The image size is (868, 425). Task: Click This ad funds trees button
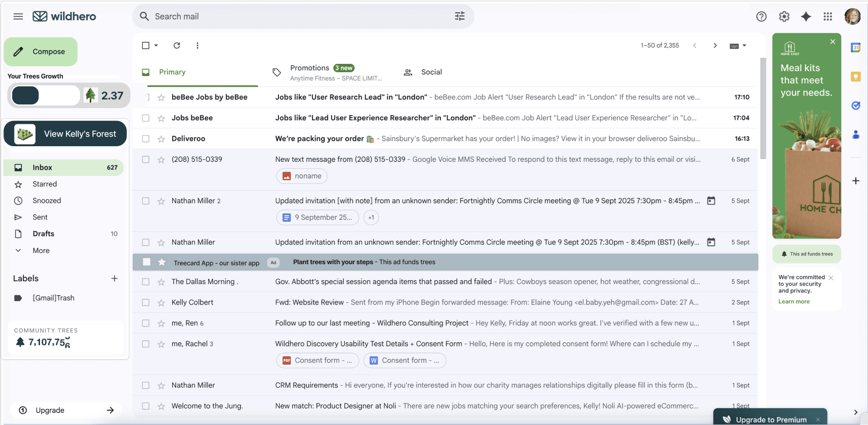point(807,254)
